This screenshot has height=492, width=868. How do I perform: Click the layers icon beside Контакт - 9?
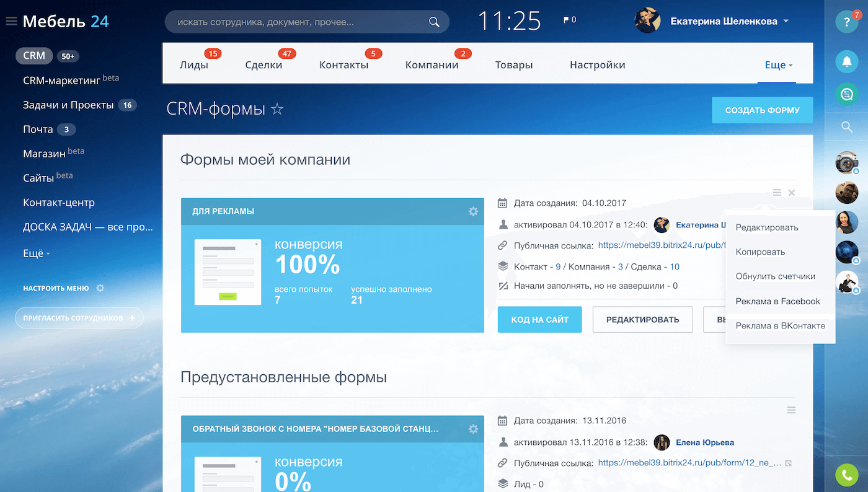pyautogui.click(x=503, y=266)
